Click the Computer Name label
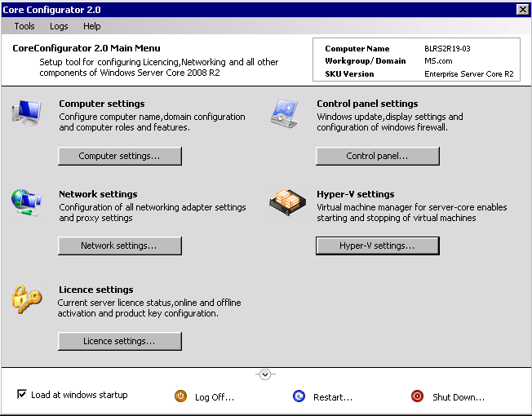Image resolution: width=532 pixels, height=416 pixels. [357, 48]
